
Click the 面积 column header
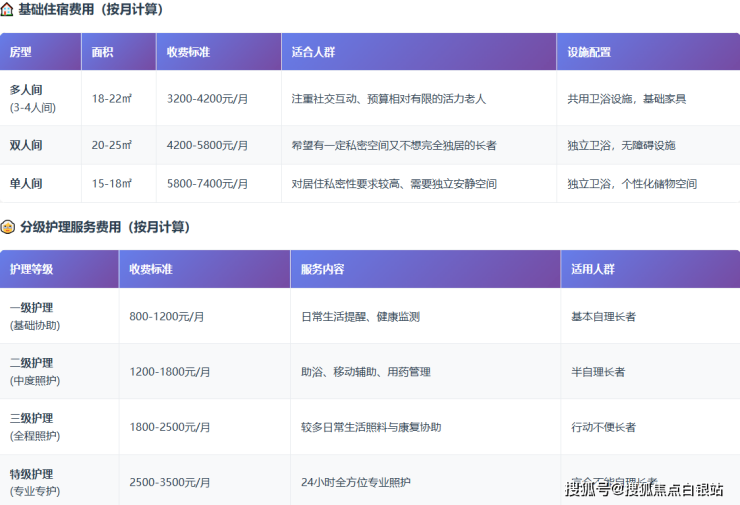[x=102, y=52]
